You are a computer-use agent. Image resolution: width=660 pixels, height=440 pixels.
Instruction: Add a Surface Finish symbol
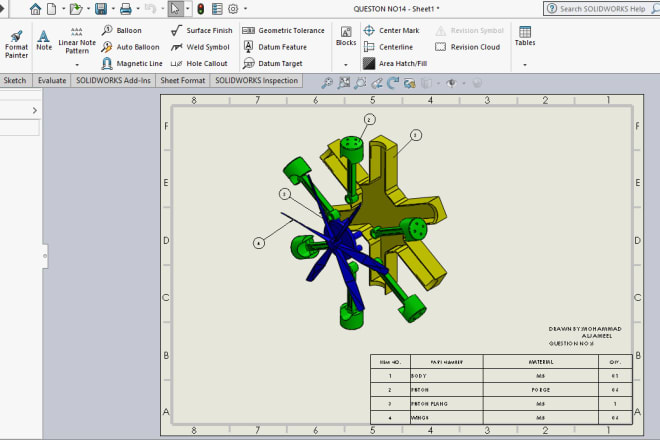[202, 30]
